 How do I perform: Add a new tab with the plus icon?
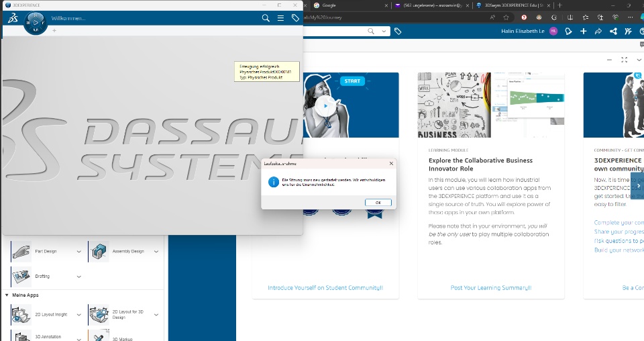click(54, 30)
